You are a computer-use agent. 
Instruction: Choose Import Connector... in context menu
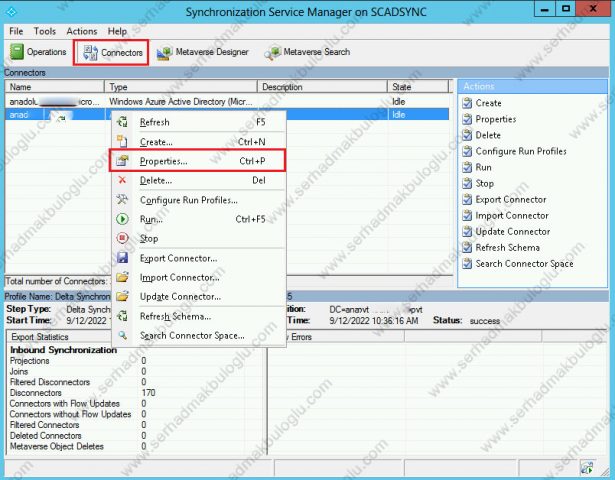[x=198, y=277]
